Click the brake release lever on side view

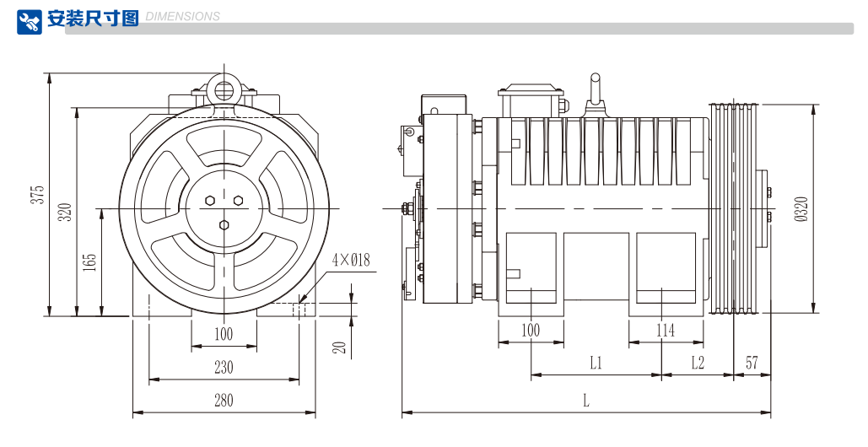(594, 91)
